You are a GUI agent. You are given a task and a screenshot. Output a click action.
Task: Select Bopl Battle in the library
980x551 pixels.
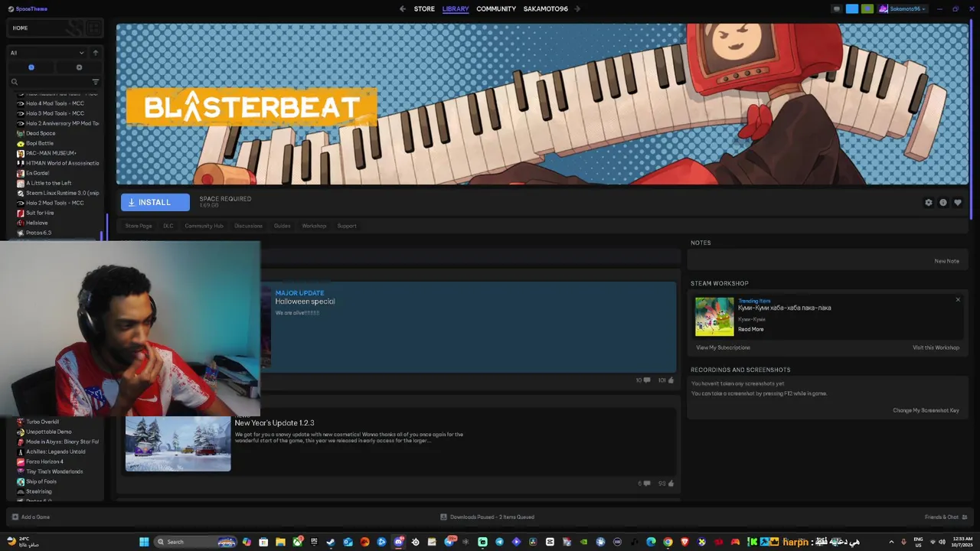click(x=40, y=143)
